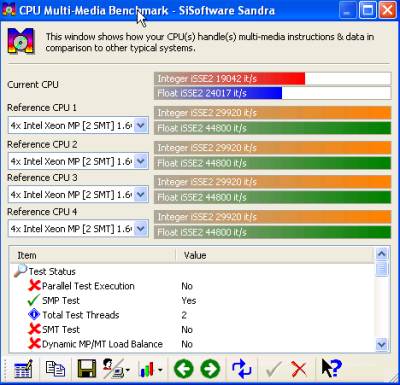Open the user/computer connection toolbar icon

pos(115,369)
